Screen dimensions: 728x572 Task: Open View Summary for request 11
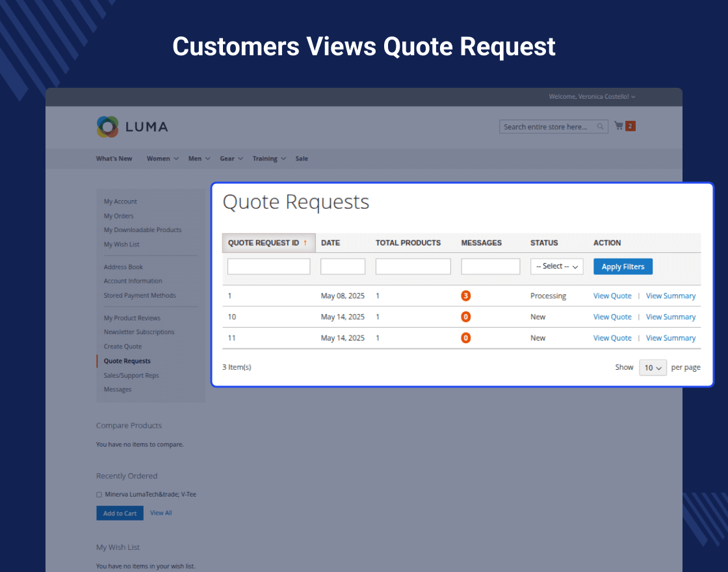click(670, 338)
